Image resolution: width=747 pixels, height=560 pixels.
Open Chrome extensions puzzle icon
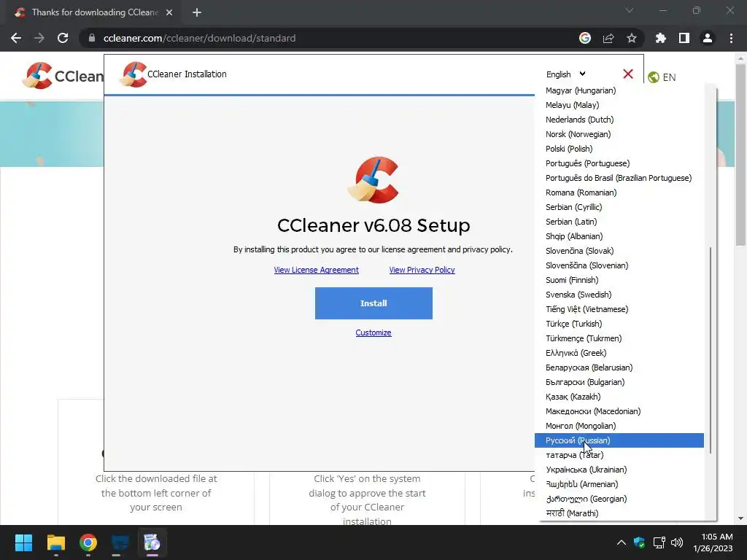point(661,38)
